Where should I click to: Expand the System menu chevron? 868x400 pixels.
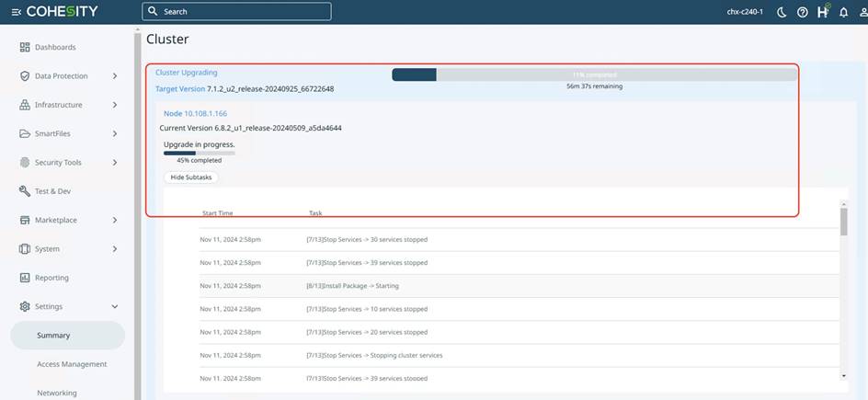[115, 249]
